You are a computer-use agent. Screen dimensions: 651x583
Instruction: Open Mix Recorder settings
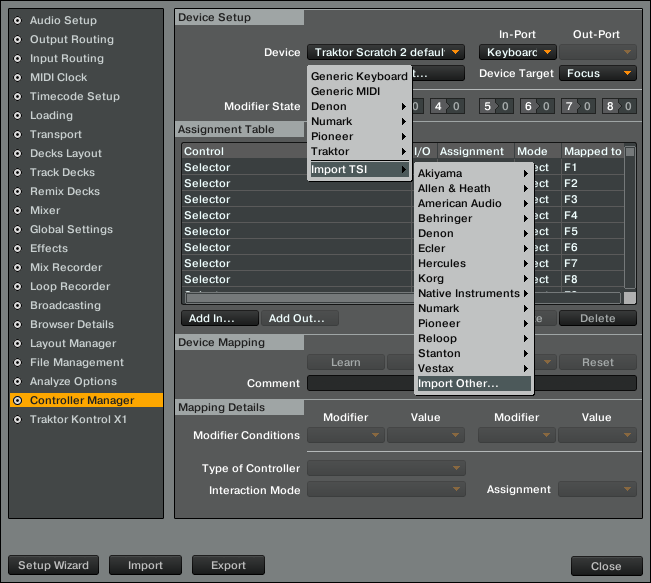pos(66,267)
